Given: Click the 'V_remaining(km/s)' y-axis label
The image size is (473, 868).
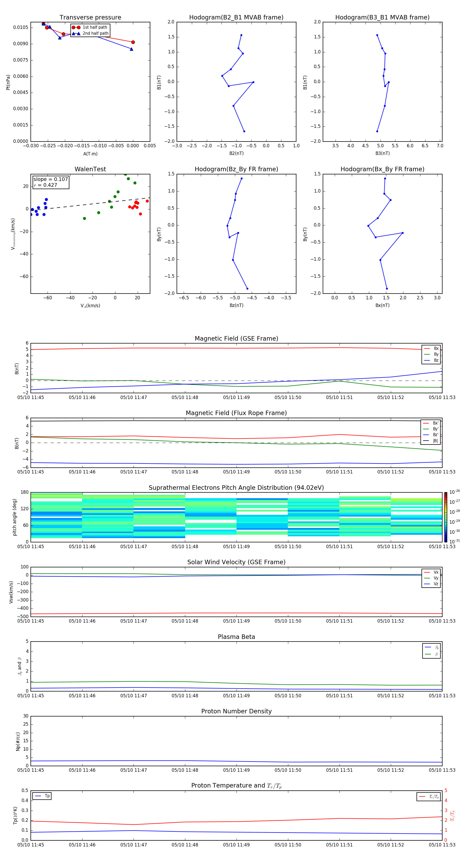Looking at the screenshot, I should click(x=13, y=234).
